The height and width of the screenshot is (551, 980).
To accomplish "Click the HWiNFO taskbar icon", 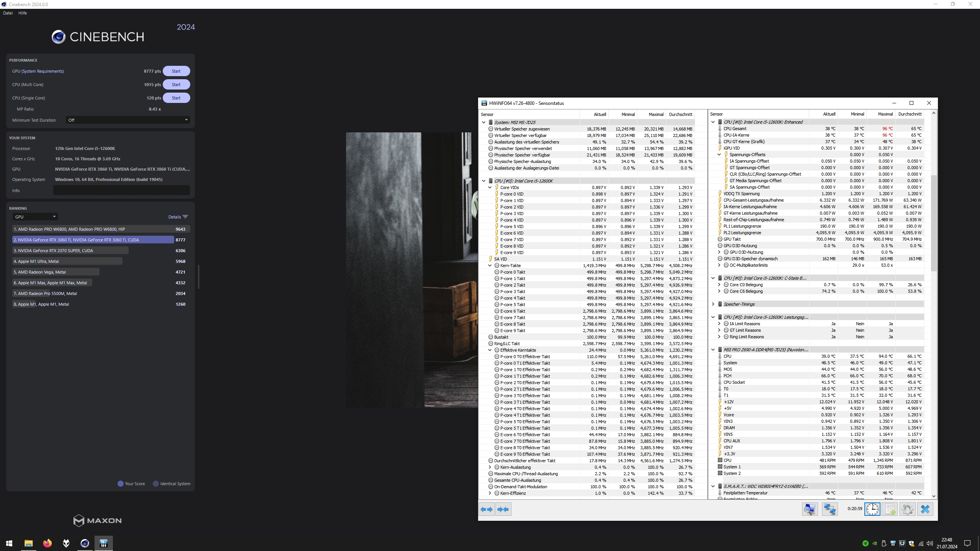I will [103, 543].
